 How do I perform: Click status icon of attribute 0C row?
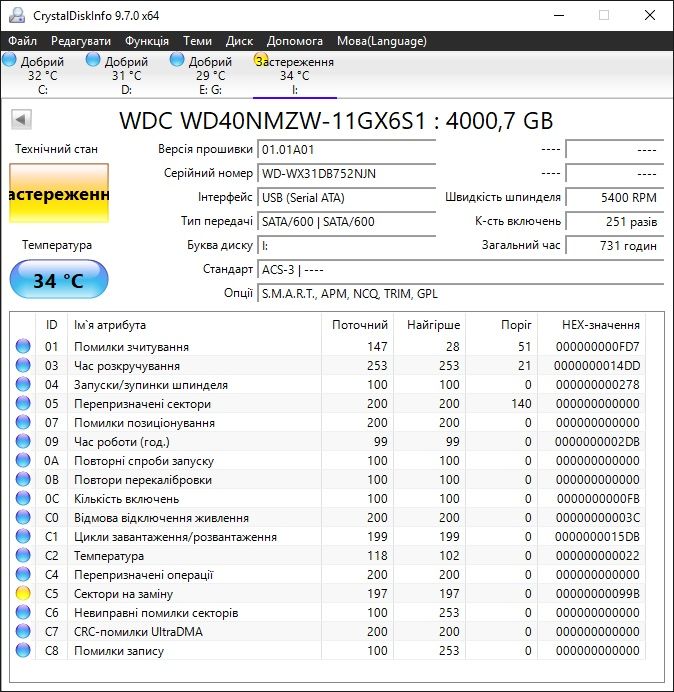[23, 498]
